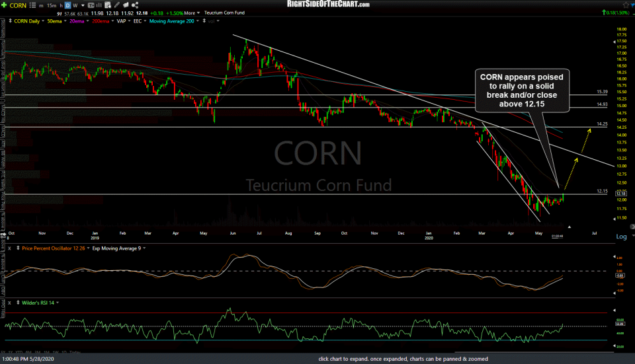The image size is (635, 364).
Task: Click the text note (Tc) icon
Action: pos(91,5)
